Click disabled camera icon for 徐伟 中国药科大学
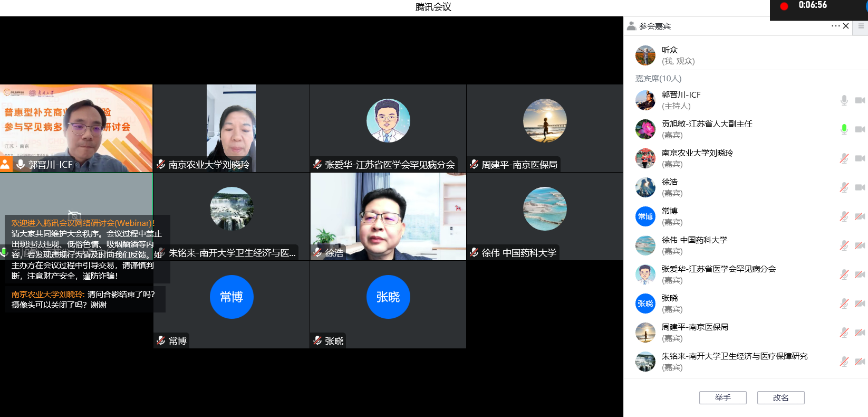 (x=860, y=245)
